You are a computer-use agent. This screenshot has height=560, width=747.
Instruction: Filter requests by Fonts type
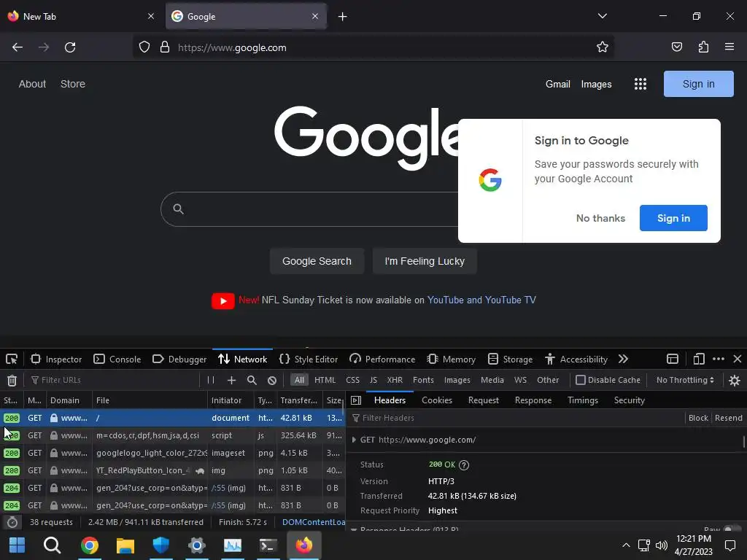pyautogui.click(x=423, y=380)
